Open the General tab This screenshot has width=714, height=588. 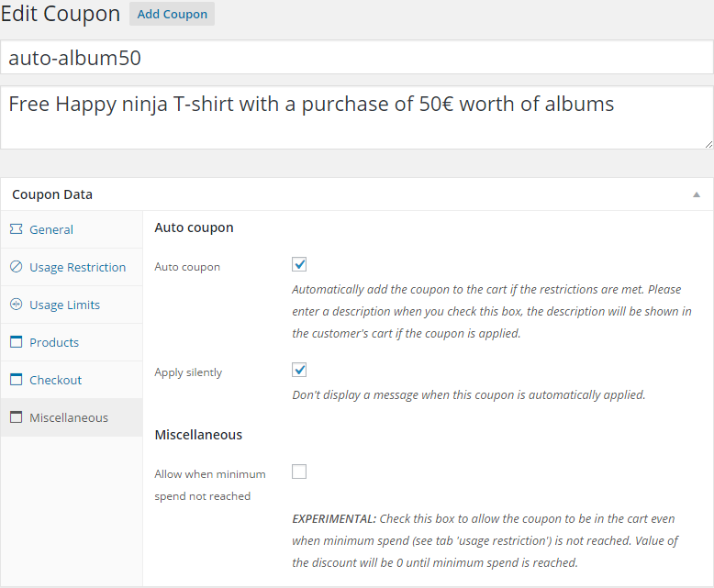[51, 229]
